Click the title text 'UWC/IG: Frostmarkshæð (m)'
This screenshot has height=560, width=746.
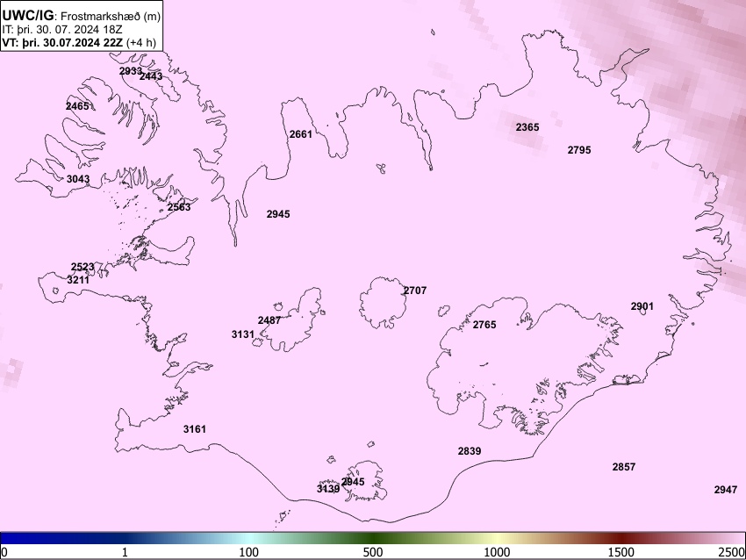coord(82,16)
